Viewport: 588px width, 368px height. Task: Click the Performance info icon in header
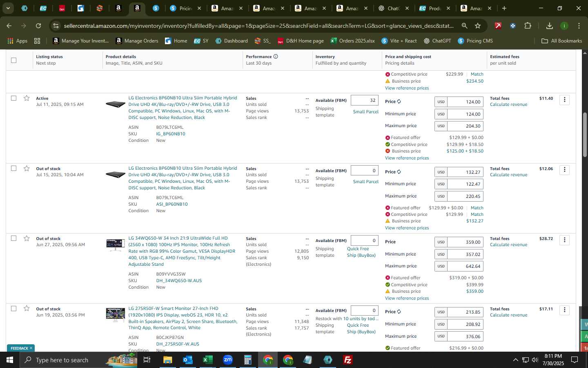click(x=276, y=56)
